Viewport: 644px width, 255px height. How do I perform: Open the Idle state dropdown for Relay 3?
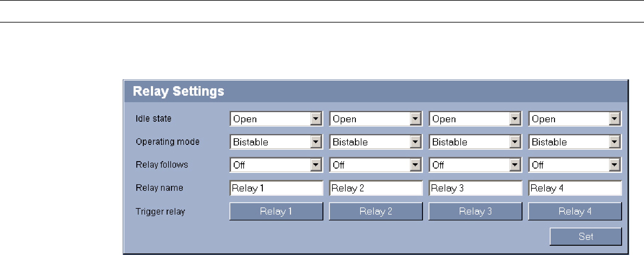[x=475, y=119]
